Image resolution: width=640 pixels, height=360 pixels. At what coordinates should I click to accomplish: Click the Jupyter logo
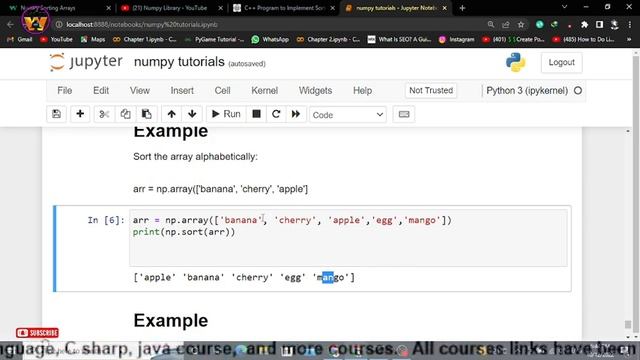(x=86, y=62)
